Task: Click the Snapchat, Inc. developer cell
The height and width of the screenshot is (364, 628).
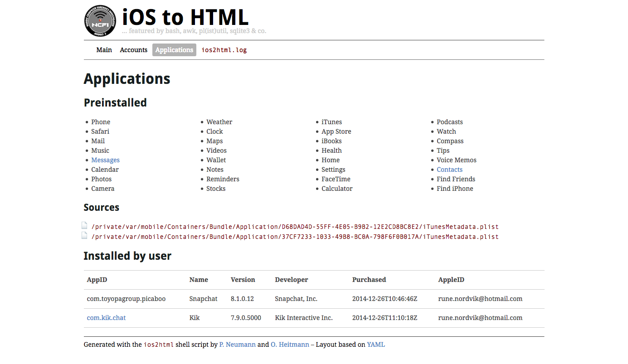Action: pyautogui.click(x=296, y=299)
